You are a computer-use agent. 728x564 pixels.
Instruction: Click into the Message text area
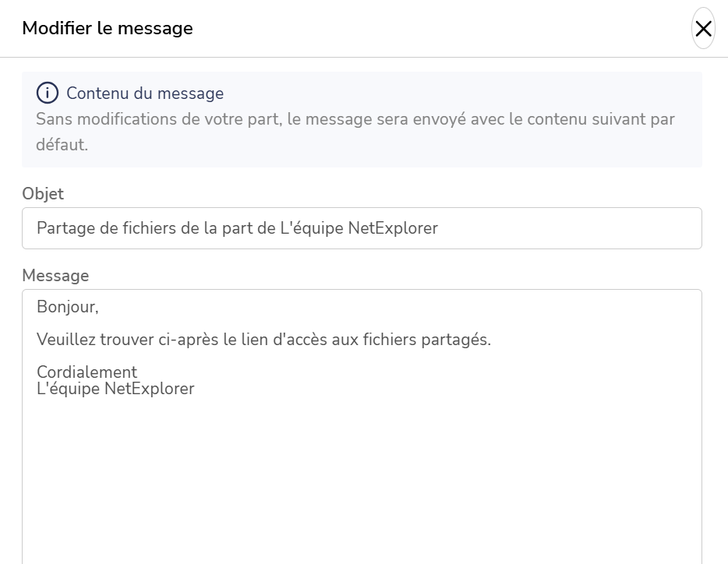tap(362, 427)
